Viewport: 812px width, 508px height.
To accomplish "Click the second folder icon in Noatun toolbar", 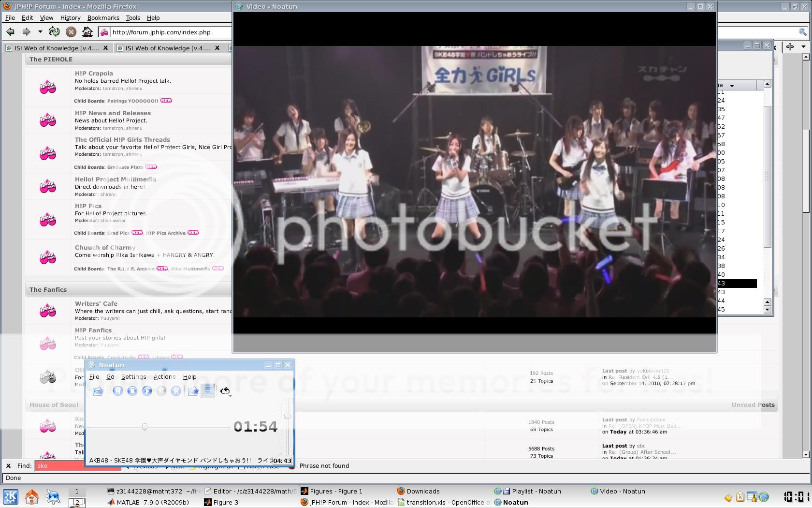I will tap(193, 391).
